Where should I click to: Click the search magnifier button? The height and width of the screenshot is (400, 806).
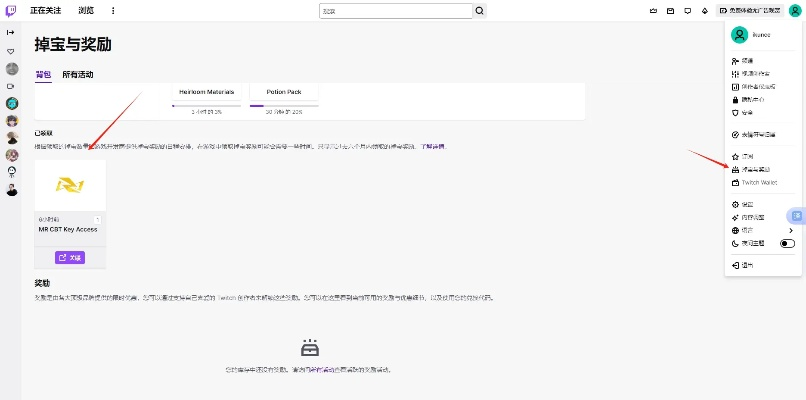(x=479, y=10)
